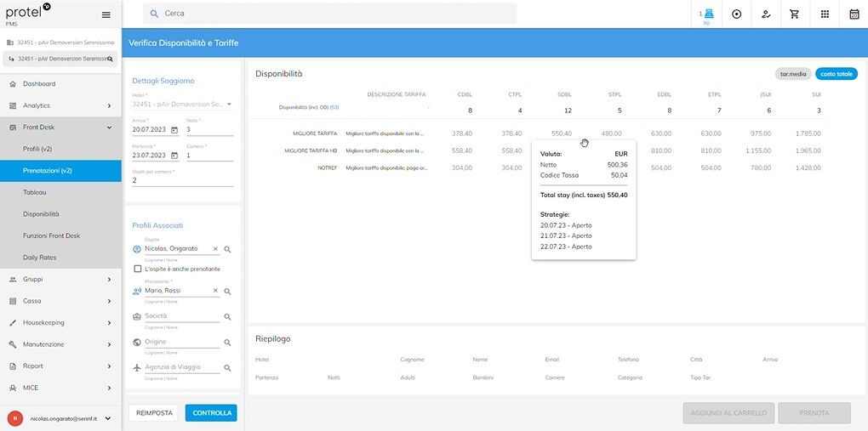Open Tableau in the Front Desk menu

point(35,192)
